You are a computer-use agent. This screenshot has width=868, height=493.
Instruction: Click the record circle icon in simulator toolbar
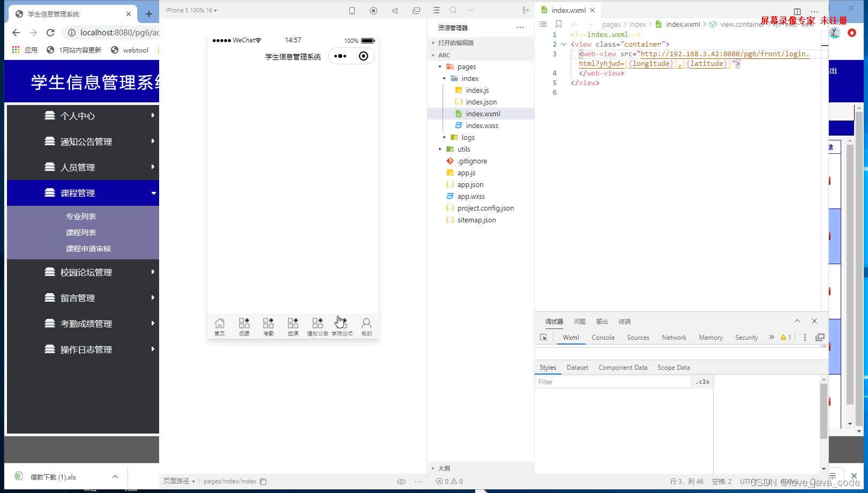point(373,10)
